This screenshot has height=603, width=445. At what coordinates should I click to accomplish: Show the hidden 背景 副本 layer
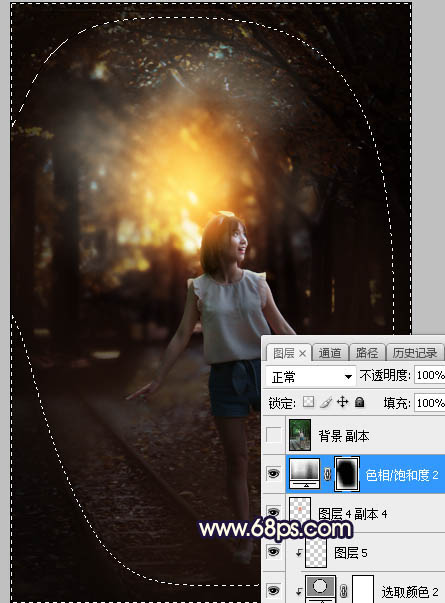pyautogui.click(x=273, y=435)
